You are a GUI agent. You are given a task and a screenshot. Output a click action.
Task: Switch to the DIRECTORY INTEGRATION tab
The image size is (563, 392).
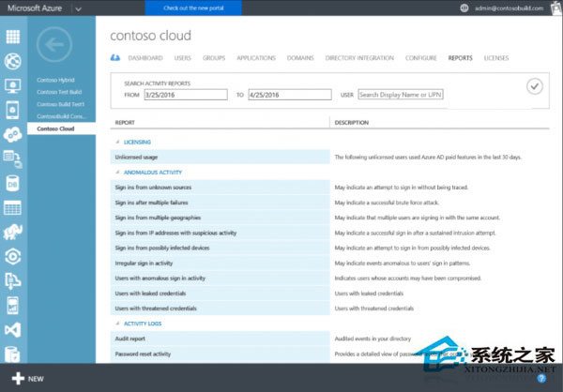(359, 58)
